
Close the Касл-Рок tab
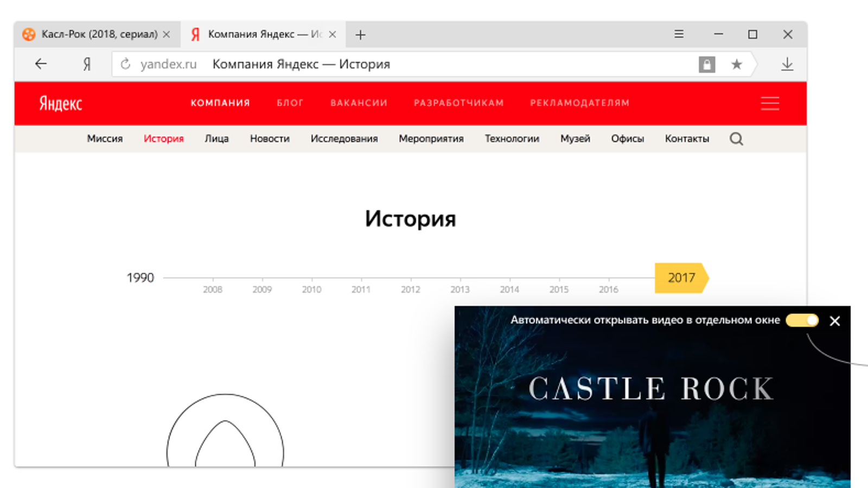coord(167,34)
